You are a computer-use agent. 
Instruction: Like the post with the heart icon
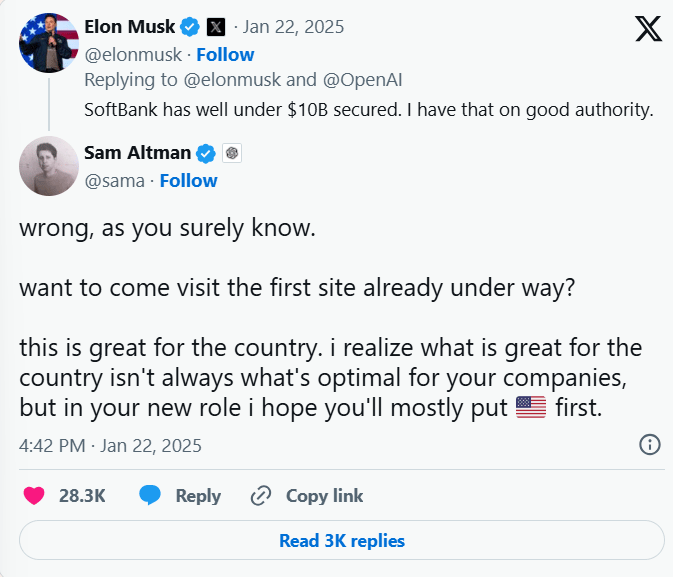tap(35, 495)
